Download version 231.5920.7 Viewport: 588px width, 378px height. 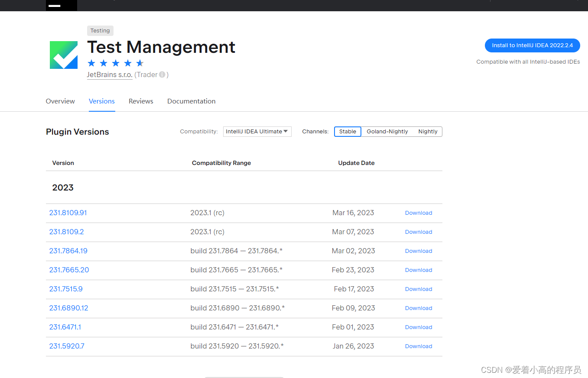click(x=419, y=346)
